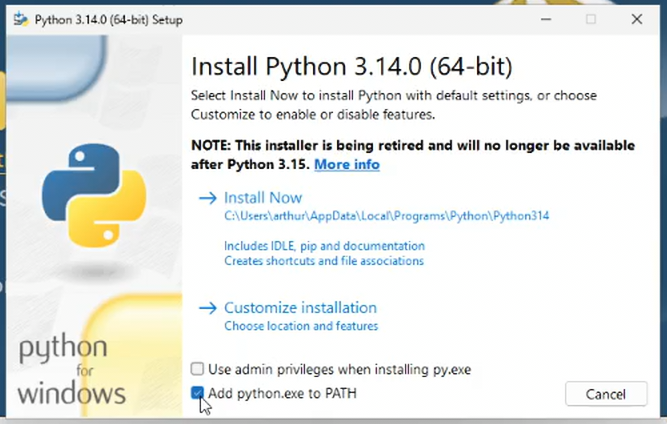The height and width of the screenshot is (424, 667).
Task: Click the Install Now option
Action: tap(263, 197)
